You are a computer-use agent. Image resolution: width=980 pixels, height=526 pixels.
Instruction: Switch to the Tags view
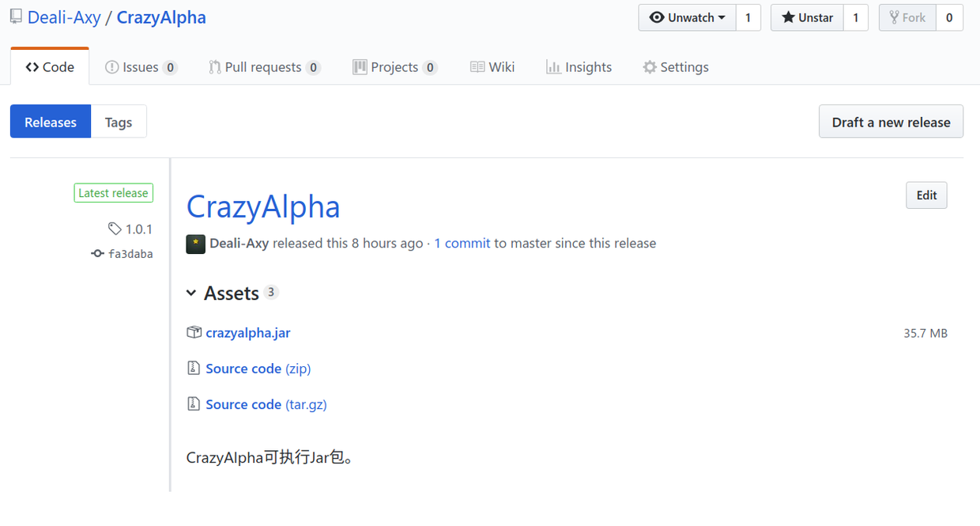point(119,121)
